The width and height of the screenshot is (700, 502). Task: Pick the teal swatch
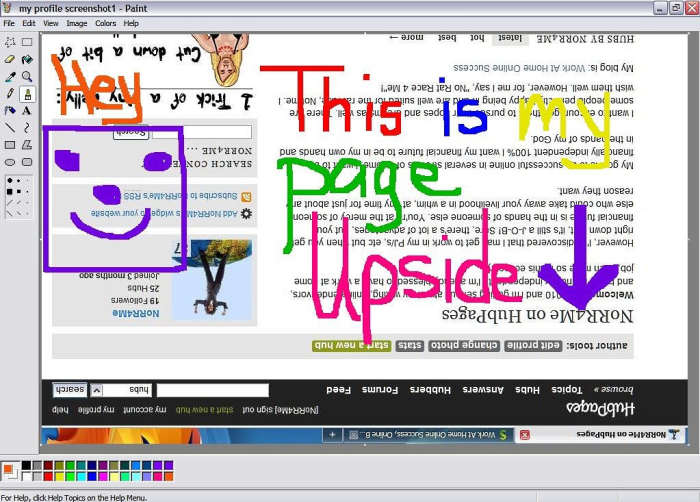click(81, 465)
